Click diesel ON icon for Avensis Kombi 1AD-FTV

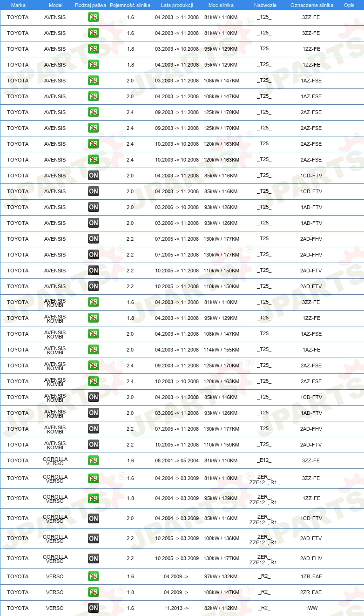(x=94, y=413)
